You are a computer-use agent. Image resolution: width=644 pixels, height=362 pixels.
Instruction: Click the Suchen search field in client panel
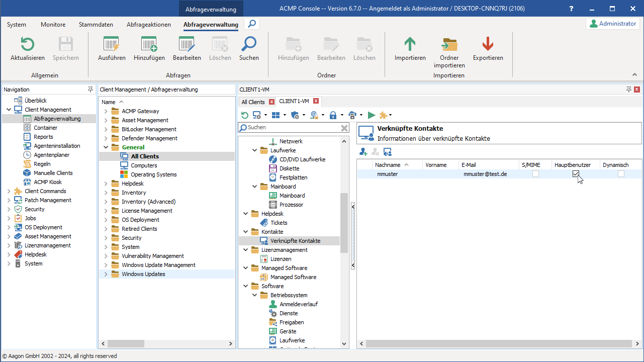click(292, 128)
